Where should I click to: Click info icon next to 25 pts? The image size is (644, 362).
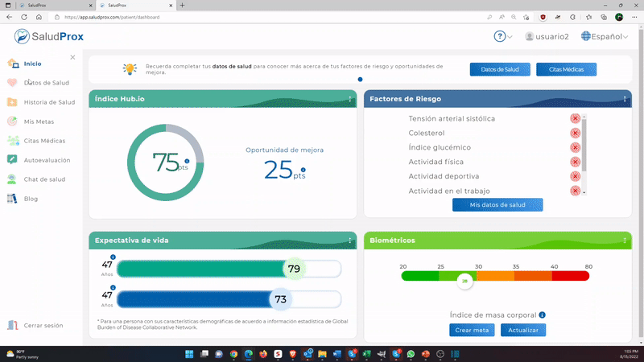303,170
